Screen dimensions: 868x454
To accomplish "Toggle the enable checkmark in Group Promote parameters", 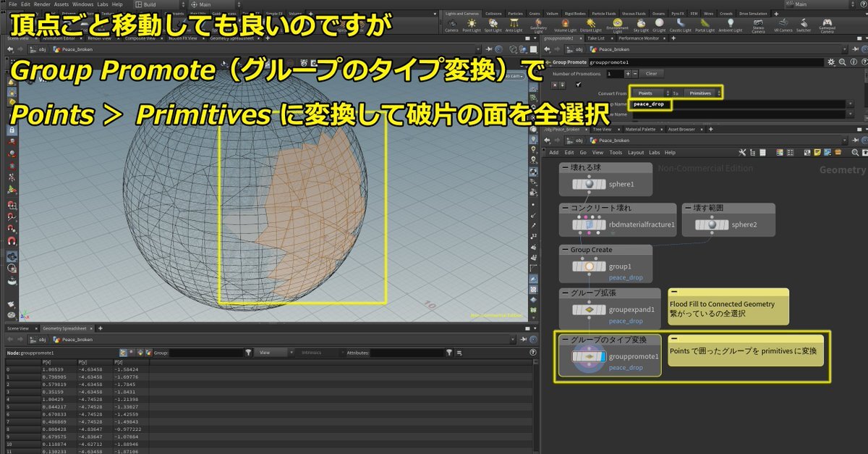I will tap(578, 85).
